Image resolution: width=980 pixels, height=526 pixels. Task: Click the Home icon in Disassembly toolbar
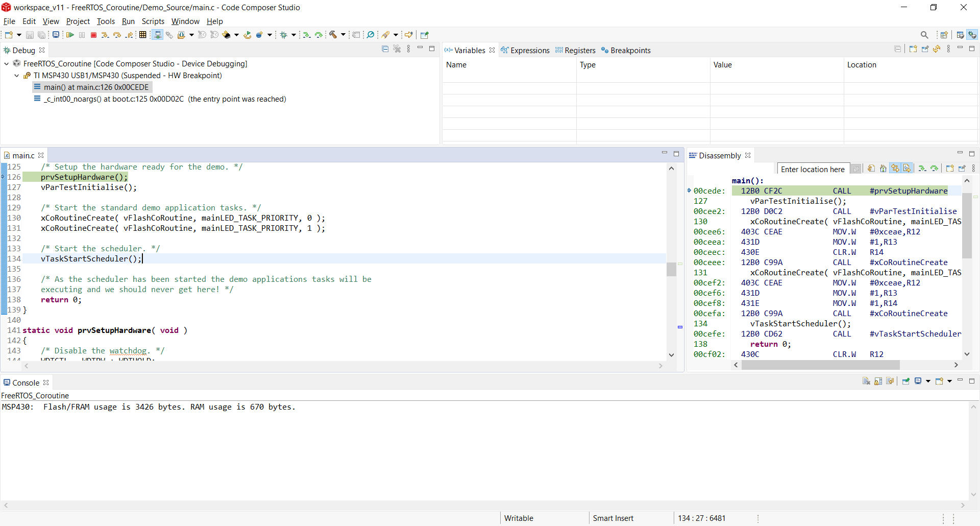[x=883, y=169]
